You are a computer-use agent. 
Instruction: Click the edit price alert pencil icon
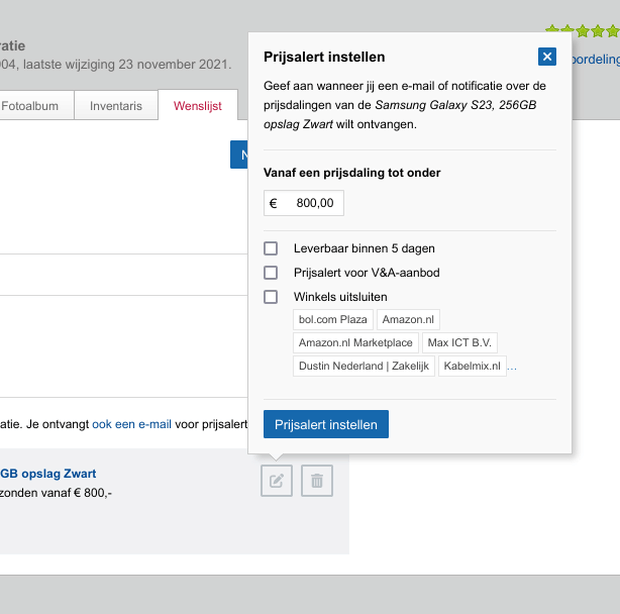click(x=276, y=480)
